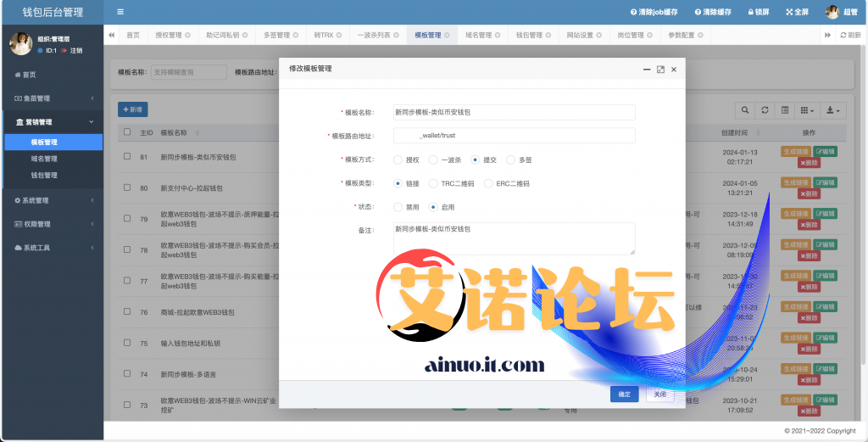The width and height of the screenshot is (868, 442).
Task: Click the 模板路由地址 field in dialog
Action: click(x=515, y=135)
